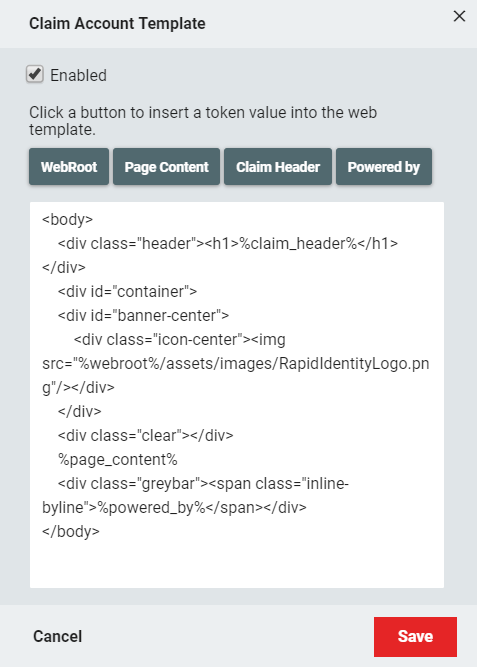Click the div id="banner-center" line

click(143, 316)
